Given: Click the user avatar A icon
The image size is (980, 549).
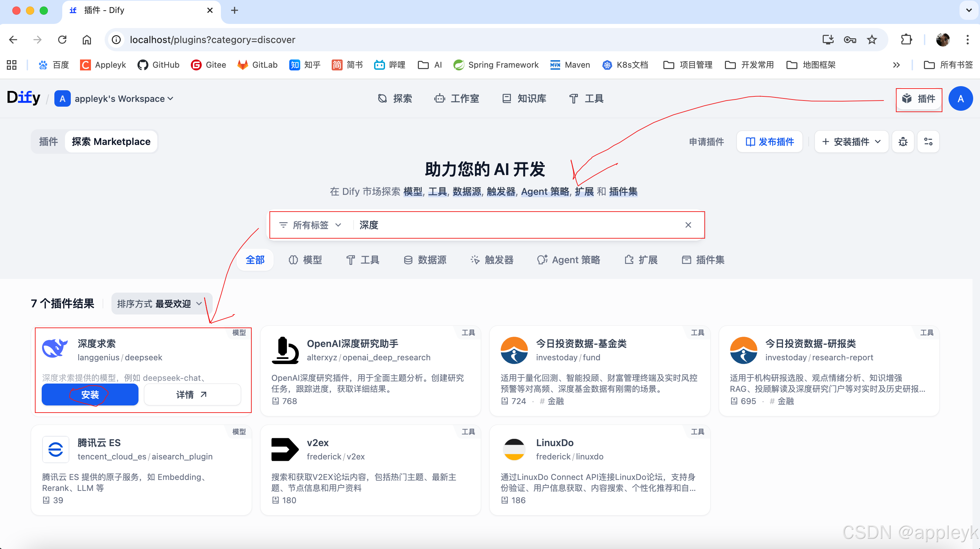Looking at the screenshot, I should (960, 99).
